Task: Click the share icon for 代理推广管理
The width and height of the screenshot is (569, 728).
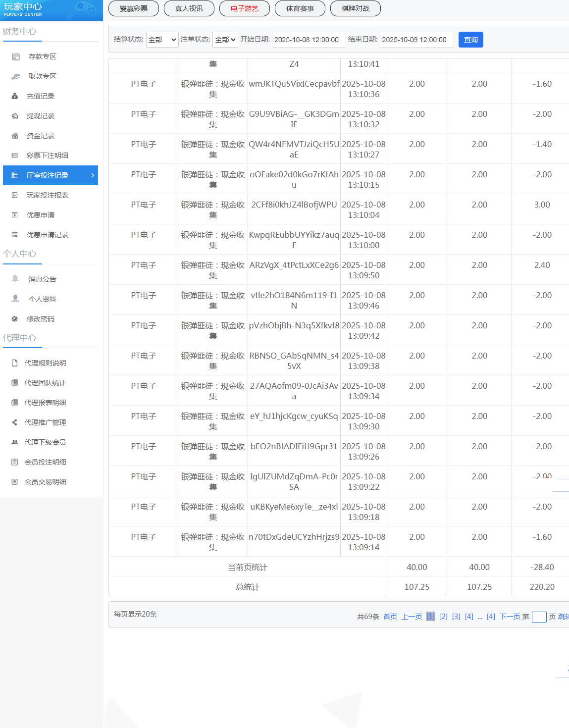Action: pyautogui.click(x=15, y=422)
